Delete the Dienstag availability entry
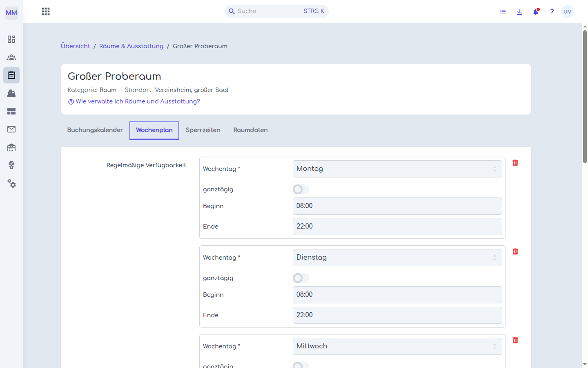 515,251
